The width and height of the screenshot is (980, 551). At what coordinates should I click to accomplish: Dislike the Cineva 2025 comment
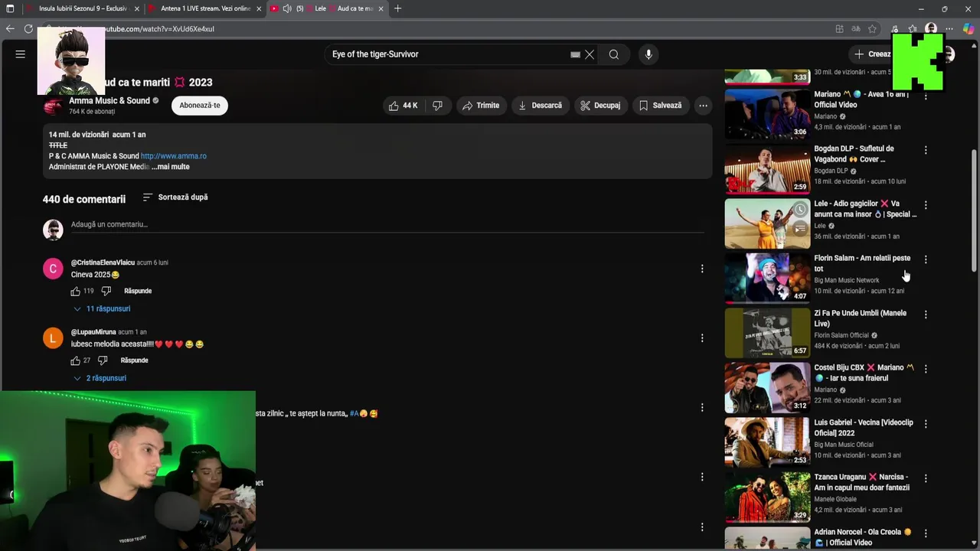(x=106, y=291)
